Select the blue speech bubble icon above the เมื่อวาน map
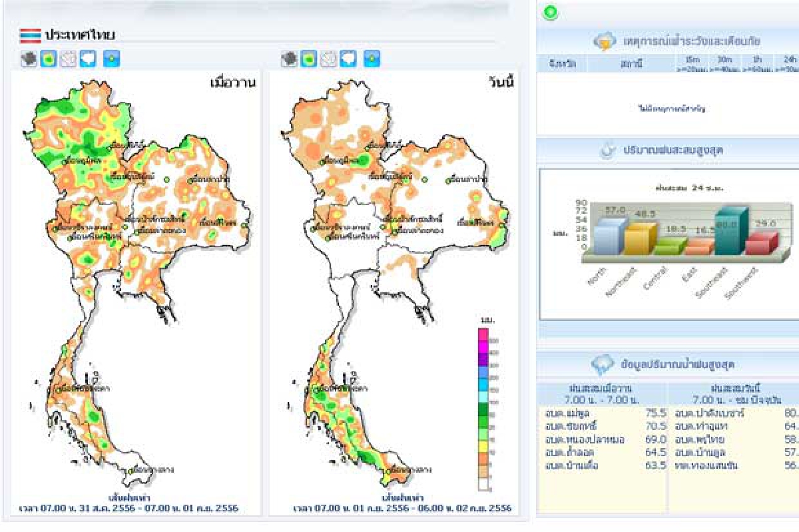 pyautogui.click(x=89, y=59)
